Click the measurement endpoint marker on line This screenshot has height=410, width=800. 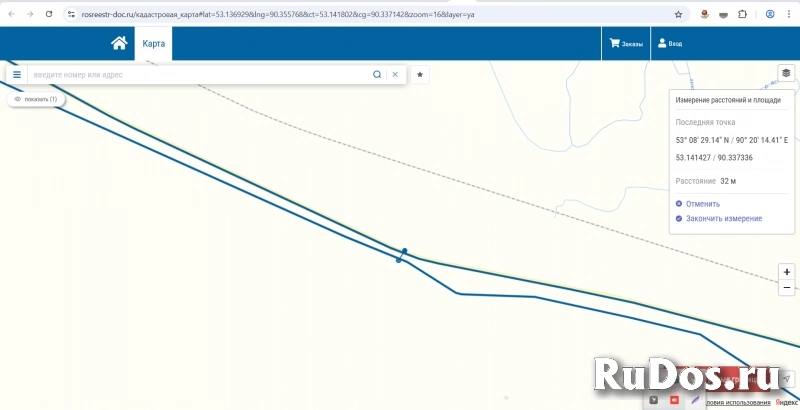click(404, 252)
